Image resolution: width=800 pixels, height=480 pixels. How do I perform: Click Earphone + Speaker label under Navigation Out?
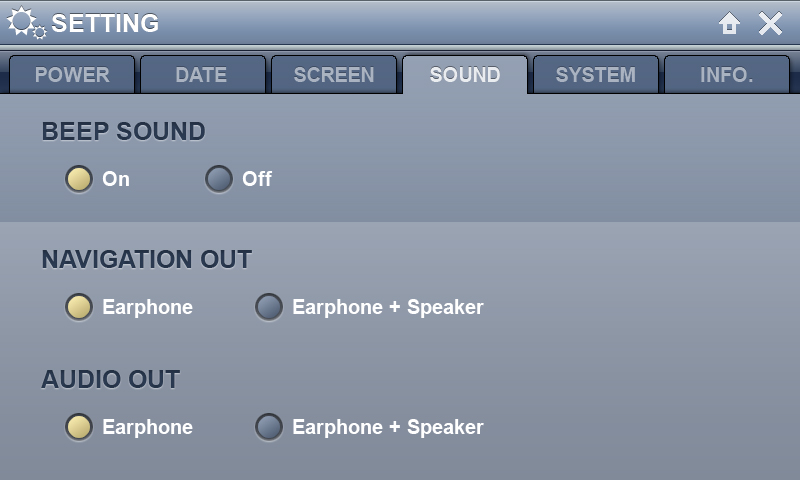pyautogui.click(x=388, y=307)
